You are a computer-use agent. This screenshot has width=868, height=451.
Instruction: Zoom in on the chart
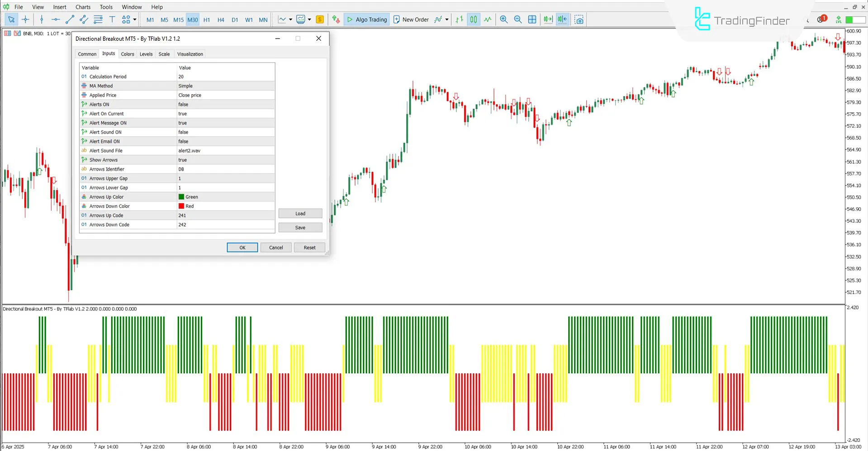pyautogui.click(x=503, y=19)
